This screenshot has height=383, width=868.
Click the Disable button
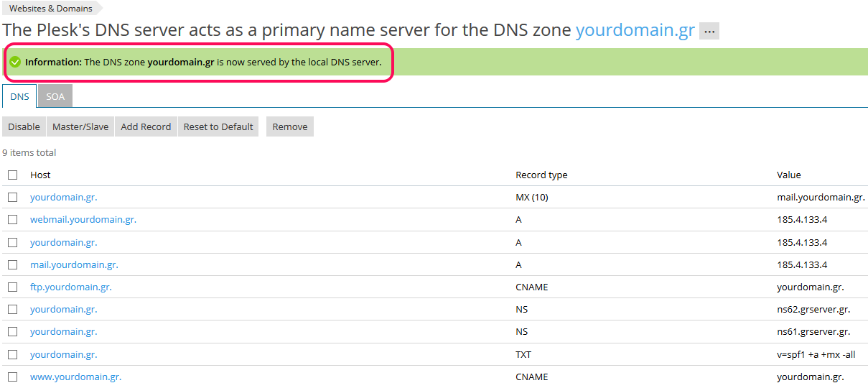point(24,126)
